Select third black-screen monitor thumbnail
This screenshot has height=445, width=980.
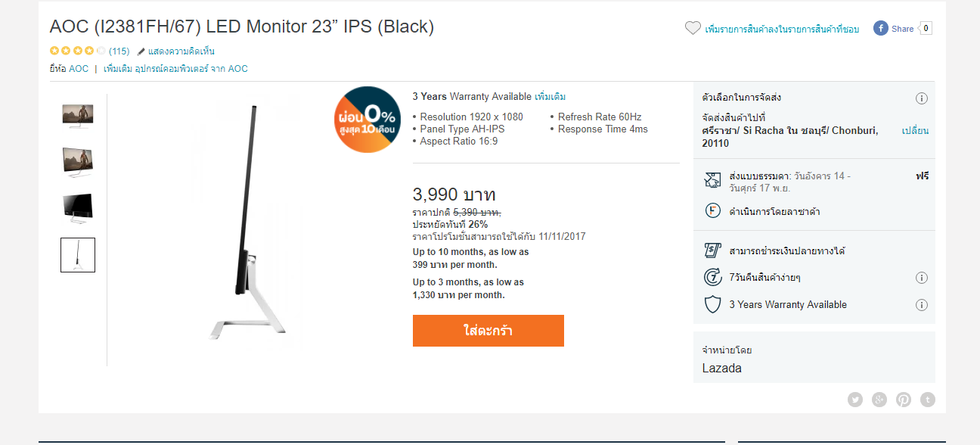[78, 207]
